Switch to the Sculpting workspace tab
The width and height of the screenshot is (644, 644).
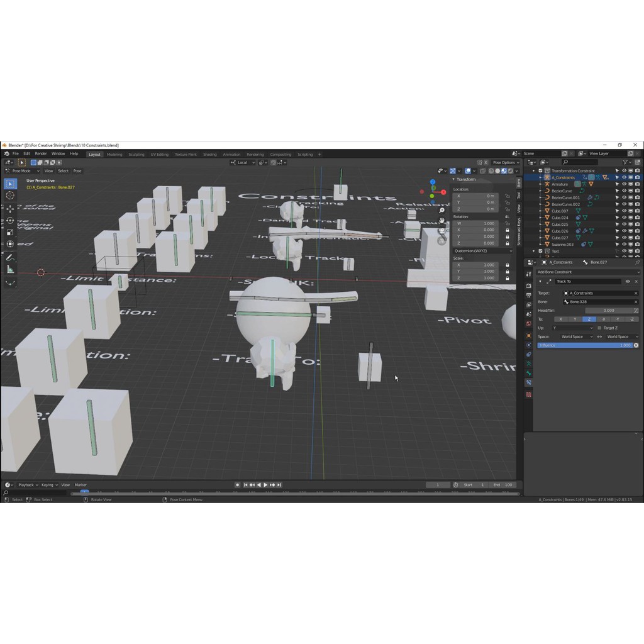[x=136, y=154]
